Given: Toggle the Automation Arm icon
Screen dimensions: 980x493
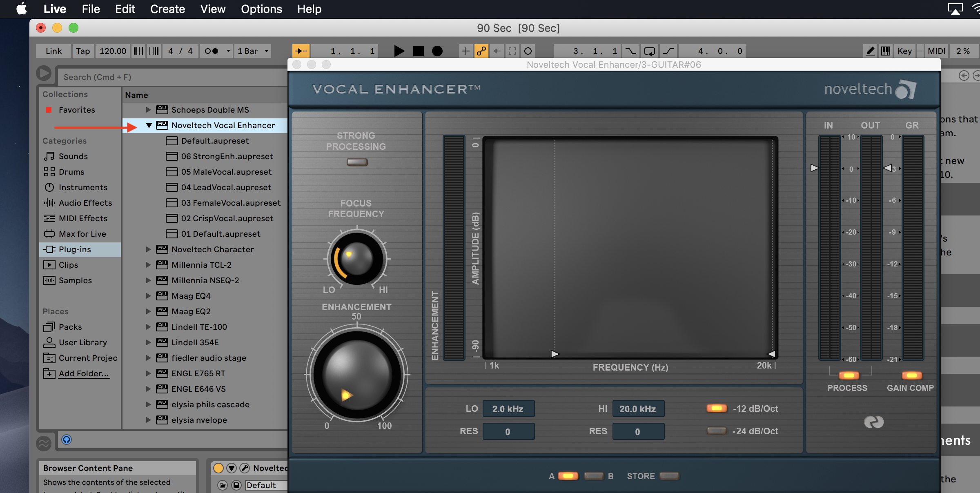Looking at the screenshot, I should tap(481, 51).
